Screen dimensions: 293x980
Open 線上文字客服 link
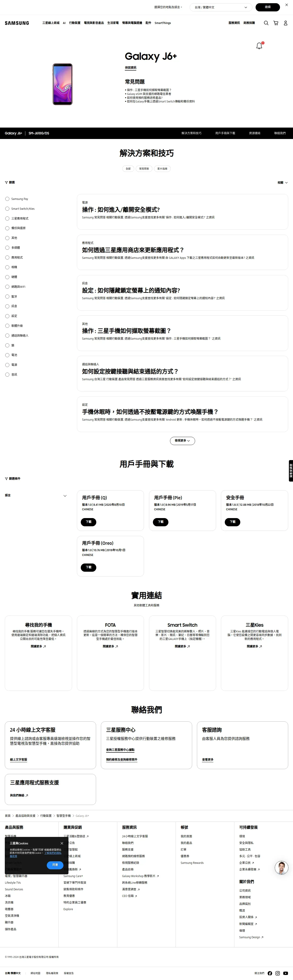tap(19, 760)
